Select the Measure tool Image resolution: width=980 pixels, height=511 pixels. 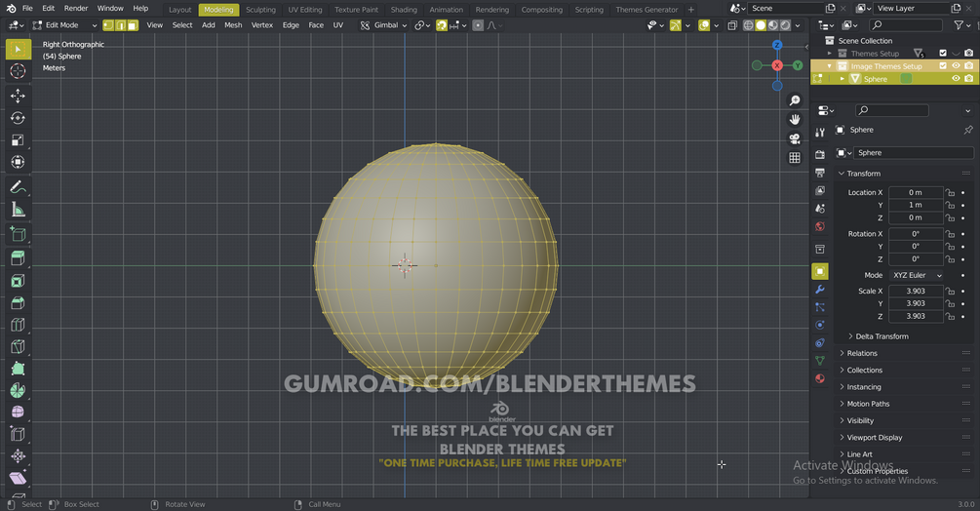point(19,210)
